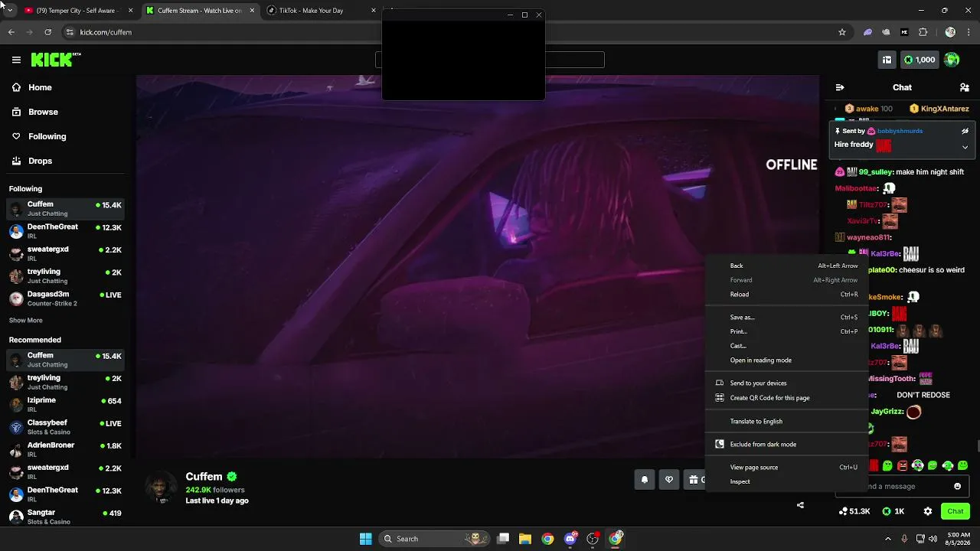Click the share icon below the stream
This screenshot has height=551, width=980.
pos(800,505)
